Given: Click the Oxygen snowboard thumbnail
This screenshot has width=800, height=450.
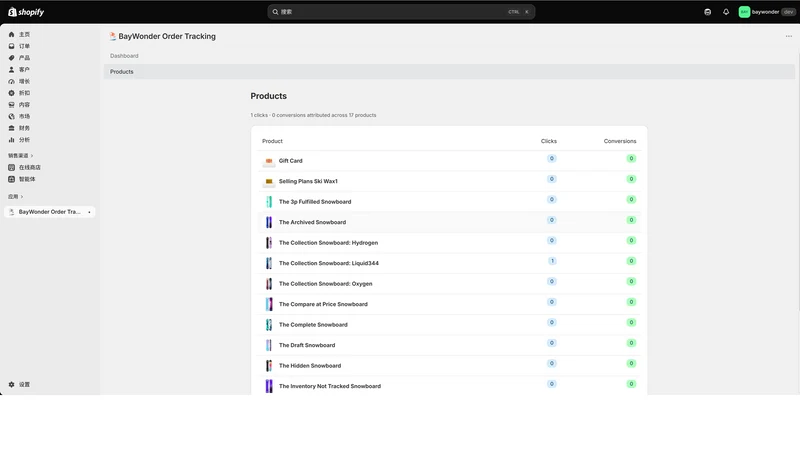Looking at the screenshot, I should [269, 284].
